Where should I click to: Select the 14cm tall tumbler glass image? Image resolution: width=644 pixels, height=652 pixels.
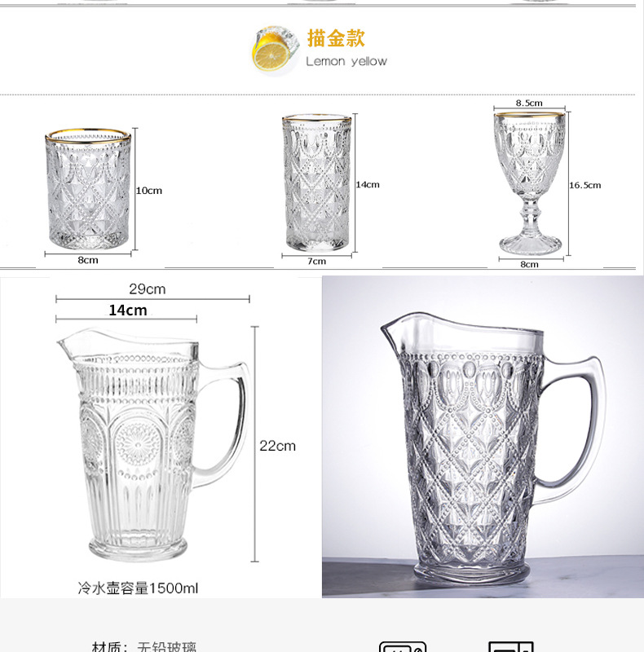[316, 183]
